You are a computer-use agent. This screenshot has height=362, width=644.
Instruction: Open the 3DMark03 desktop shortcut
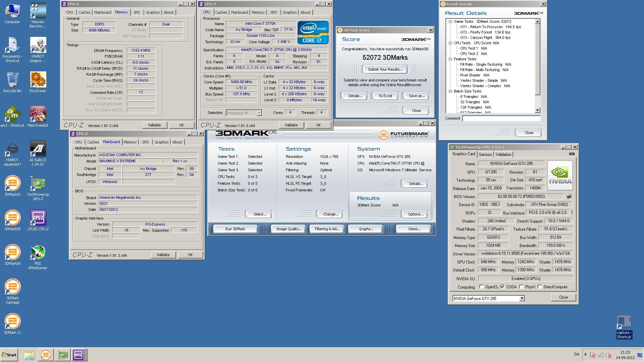(x=12, y=186)
